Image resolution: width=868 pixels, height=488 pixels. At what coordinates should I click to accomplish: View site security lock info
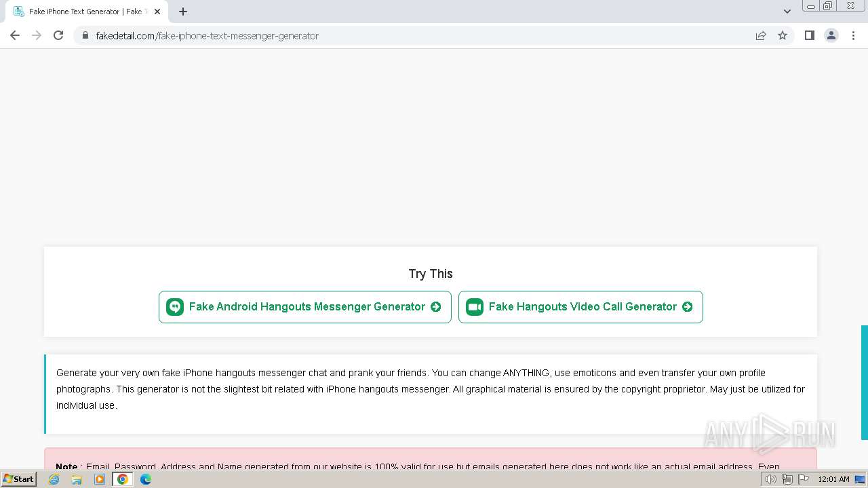pos(85,35)
